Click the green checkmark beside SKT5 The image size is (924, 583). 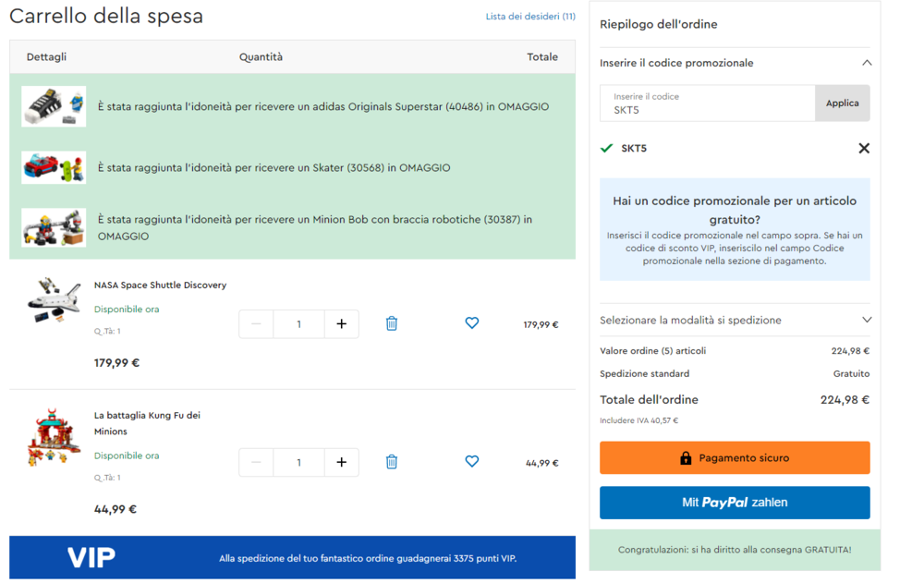click(606, 149)
